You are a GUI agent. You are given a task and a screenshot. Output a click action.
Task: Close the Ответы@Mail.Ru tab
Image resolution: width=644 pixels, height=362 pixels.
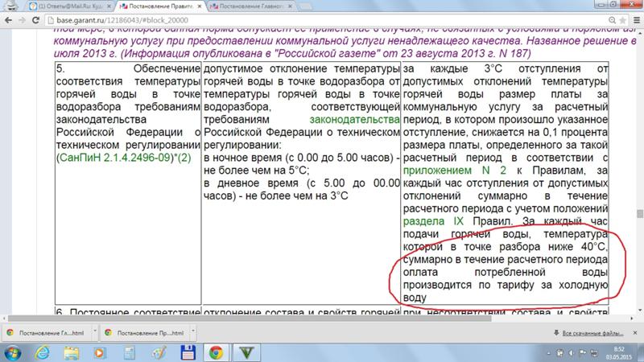click(109, 6)
